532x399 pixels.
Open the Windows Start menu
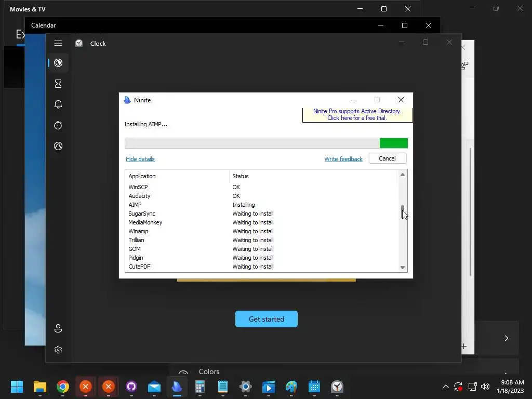(x=17, y=387)
